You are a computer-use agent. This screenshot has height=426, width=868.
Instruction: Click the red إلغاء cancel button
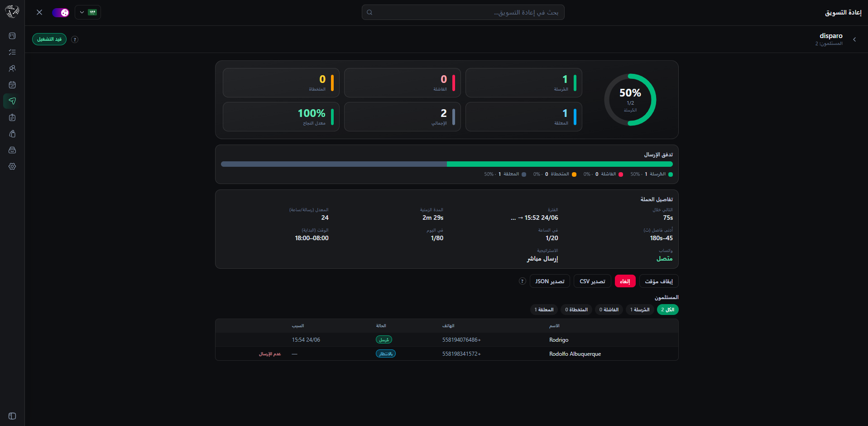click(x=625, y=281)
